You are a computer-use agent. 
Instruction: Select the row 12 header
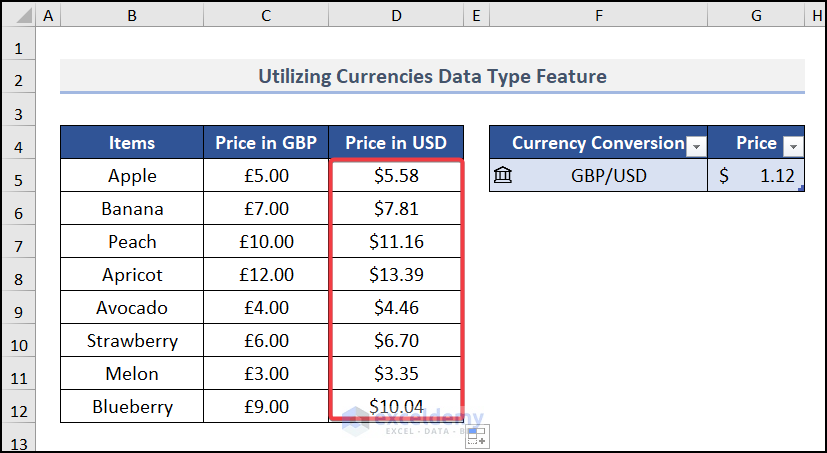pyautogui.click(x=18, y=407)
